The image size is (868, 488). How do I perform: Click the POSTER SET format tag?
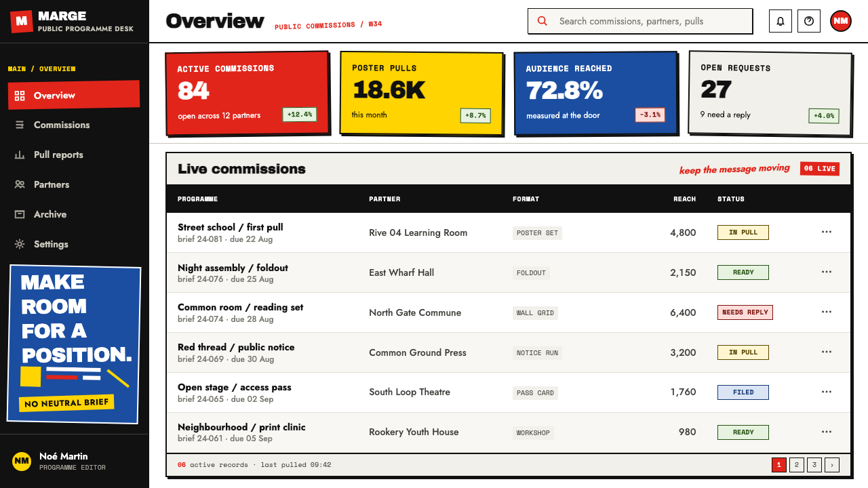pyautogui.click(x=537, y=233)
